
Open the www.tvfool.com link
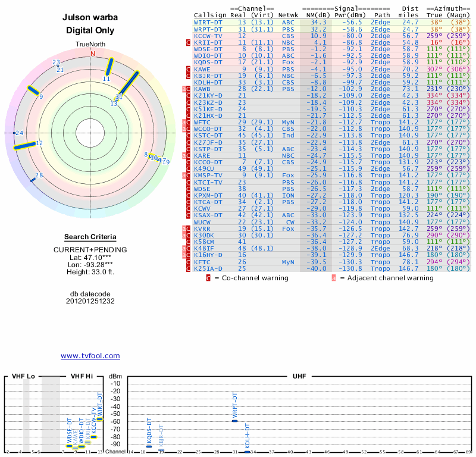pos(90,356)
